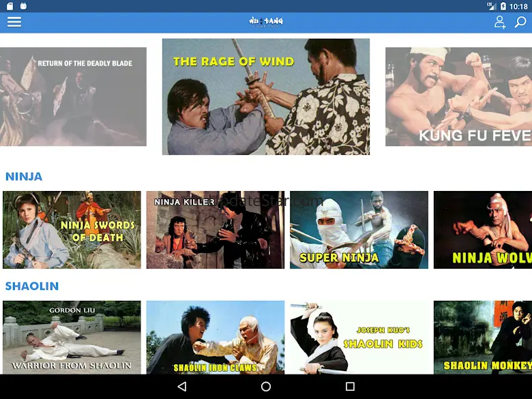The width and height of the screenshot is (532, 399).
Task: Tap the Android home button
Action: (266, 386)
